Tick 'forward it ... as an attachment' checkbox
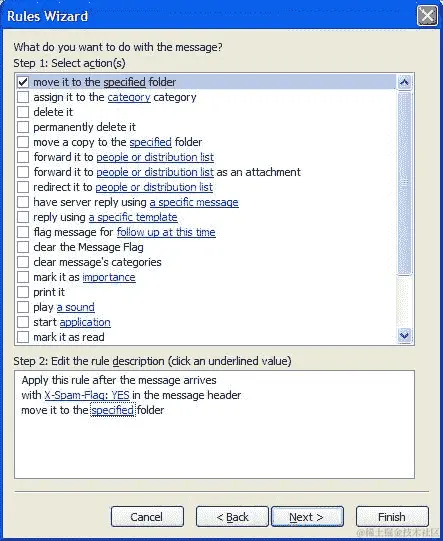This screenshot has width=443, height=541. [x=23, y=172]
